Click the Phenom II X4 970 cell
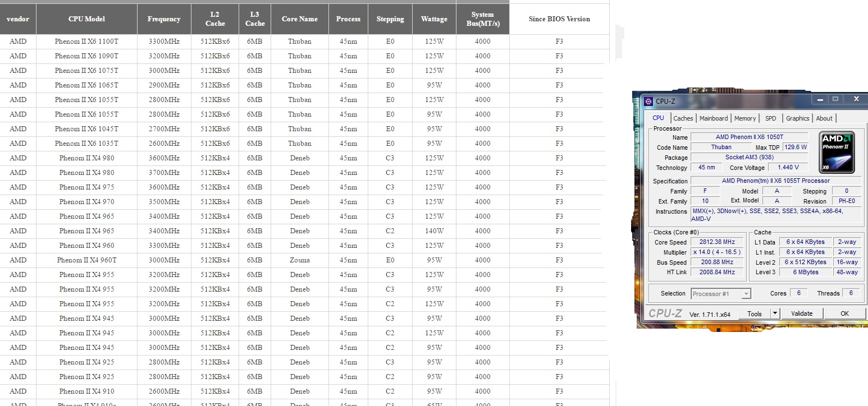This screenshot has height=406, width=868. pyautogui.click(x=86, y=202)
